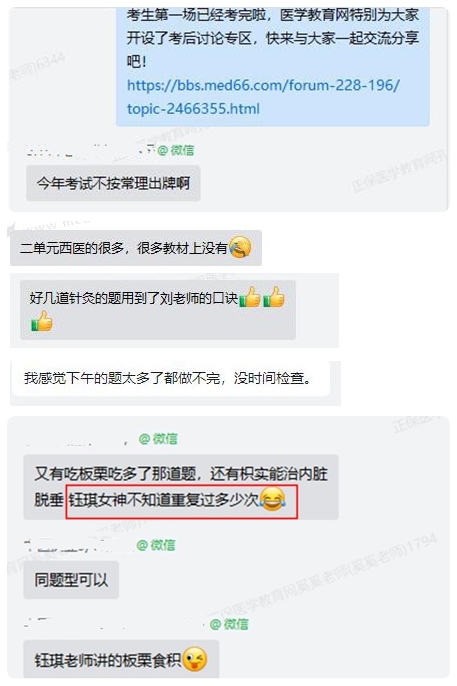Click @微信 label above 今年考试不按常理出牌啊
Image resolution: width=457 pixels, height=686 pixels.
coord(175,150)
